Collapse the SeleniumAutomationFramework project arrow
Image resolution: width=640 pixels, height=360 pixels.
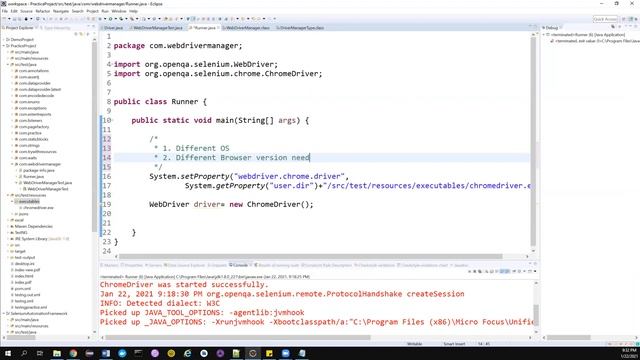tap(4, 313)
